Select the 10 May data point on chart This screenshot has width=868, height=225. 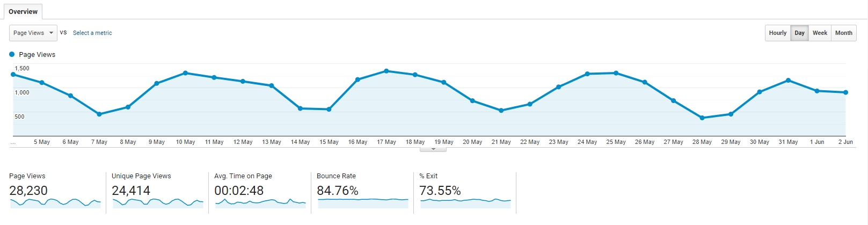click(x=185, y=73)
